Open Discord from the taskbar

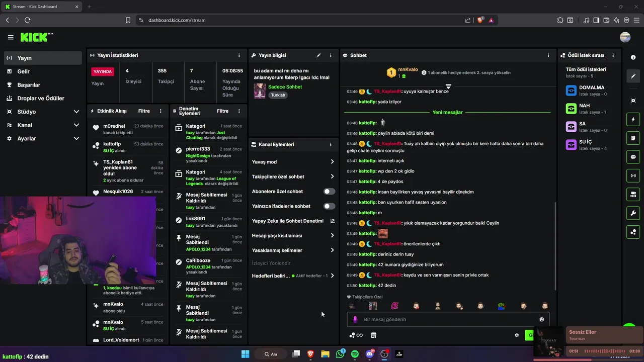(370, 354)
